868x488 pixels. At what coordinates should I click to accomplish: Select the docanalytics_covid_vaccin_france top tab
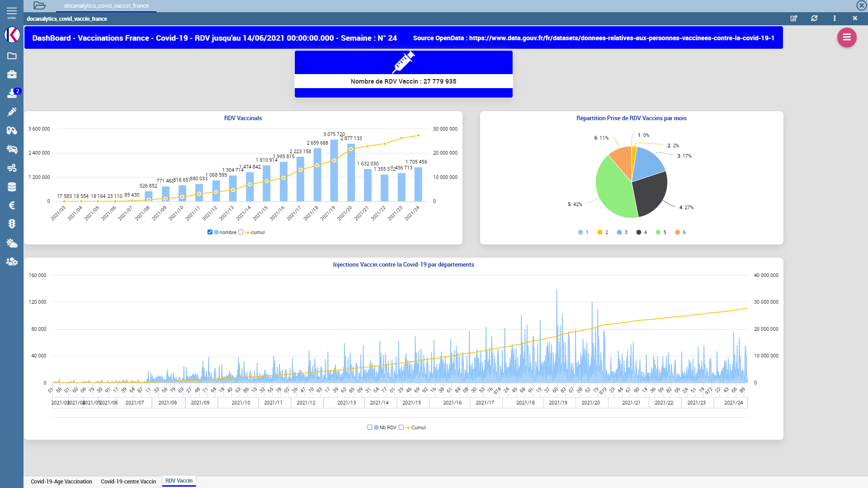[106, 6]
